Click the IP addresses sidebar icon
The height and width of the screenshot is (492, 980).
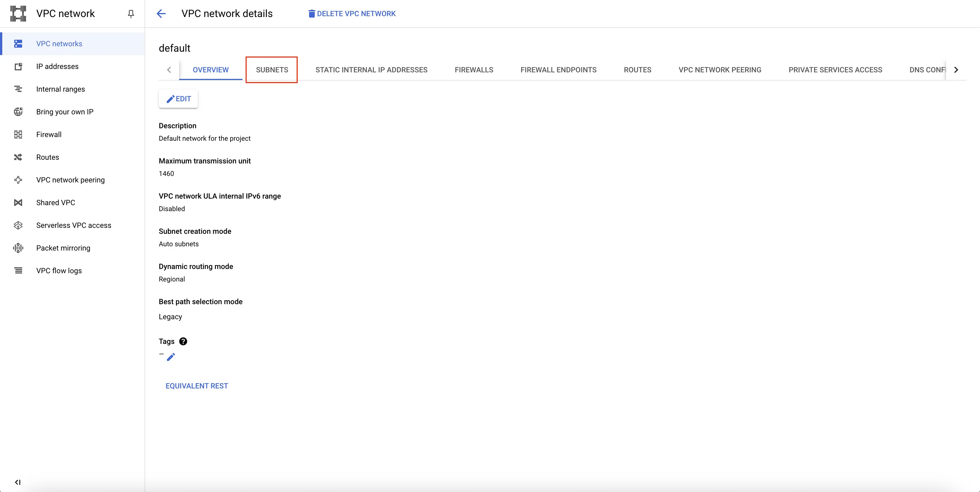[18, 67]
